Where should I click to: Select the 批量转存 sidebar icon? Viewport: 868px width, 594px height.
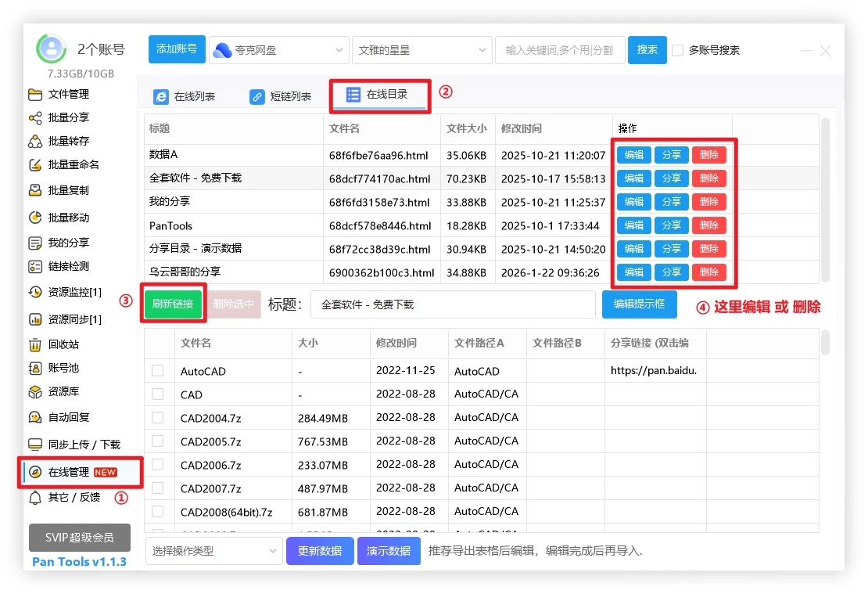(x=35, y=142)
